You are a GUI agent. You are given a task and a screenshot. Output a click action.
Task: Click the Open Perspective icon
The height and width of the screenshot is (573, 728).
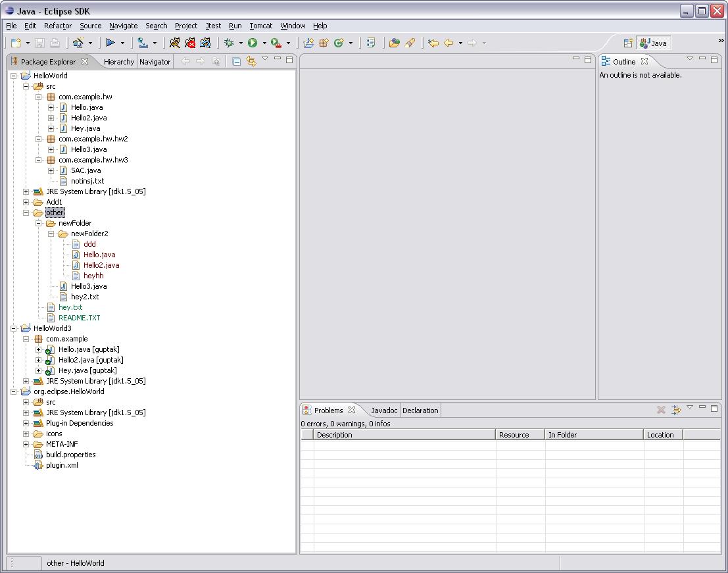coord(628,43)
